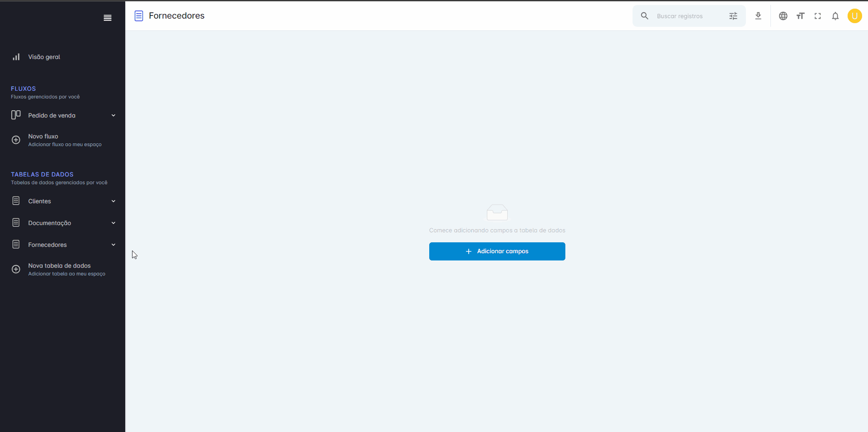Viewport: 868px width, 432px height.
Task: Open the user avatar U menu
Action: click(x=855, y=16)
